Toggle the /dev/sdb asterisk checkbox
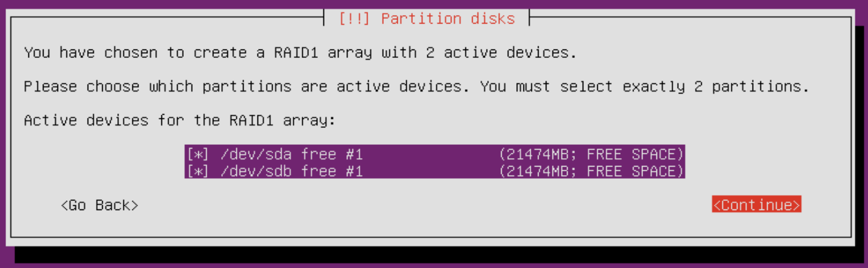The width and height of the screenshot is (868, 268). (x=198, y=171)
